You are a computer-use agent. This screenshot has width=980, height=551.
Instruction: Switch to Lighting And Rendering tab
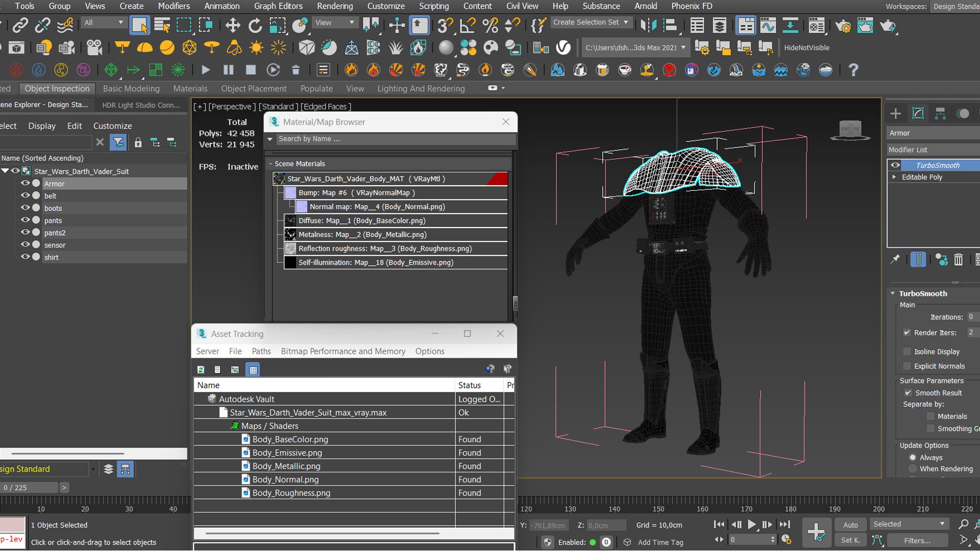click(421, 88)
